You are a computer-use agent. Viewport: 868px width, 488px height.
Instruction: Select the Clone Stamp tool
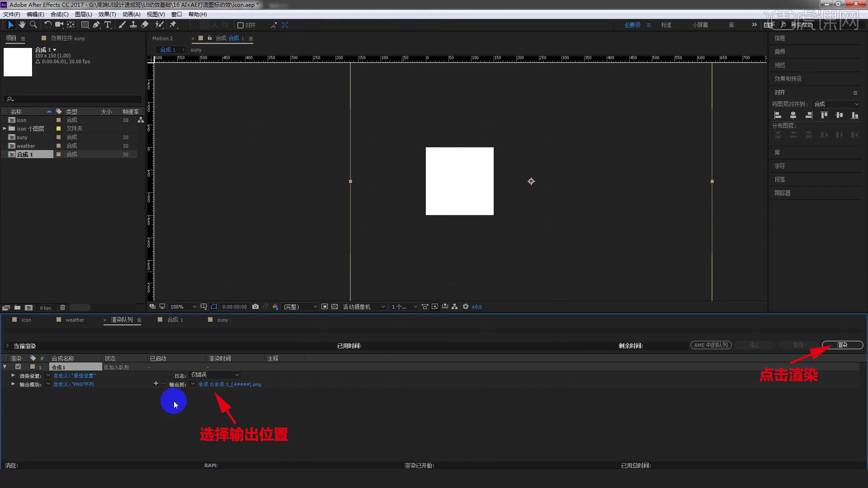(133, 25)
